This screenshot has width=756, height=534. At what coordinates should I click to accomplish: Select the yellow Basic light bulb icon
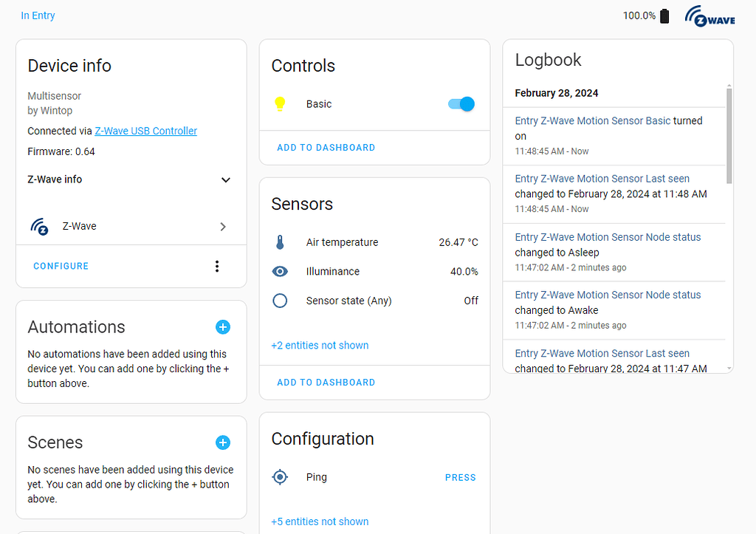point(280,104)
